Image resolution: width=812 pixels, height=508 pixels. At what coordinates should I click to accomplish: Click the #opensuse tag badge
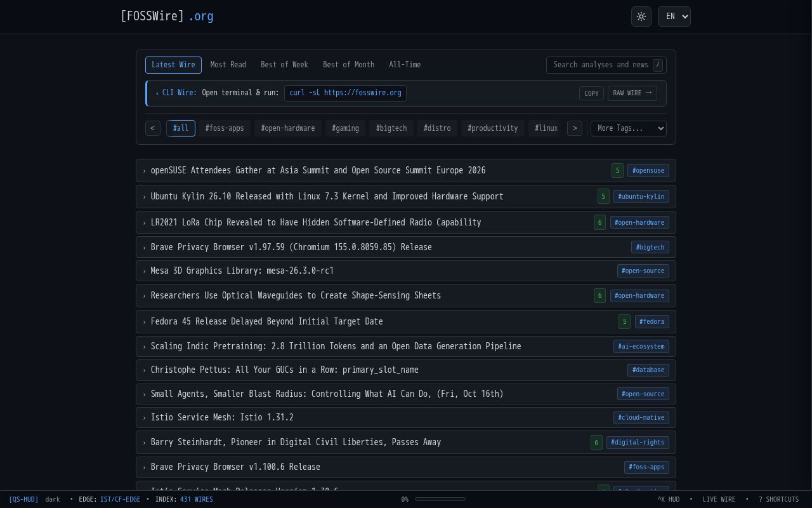[x=648, y=170]
